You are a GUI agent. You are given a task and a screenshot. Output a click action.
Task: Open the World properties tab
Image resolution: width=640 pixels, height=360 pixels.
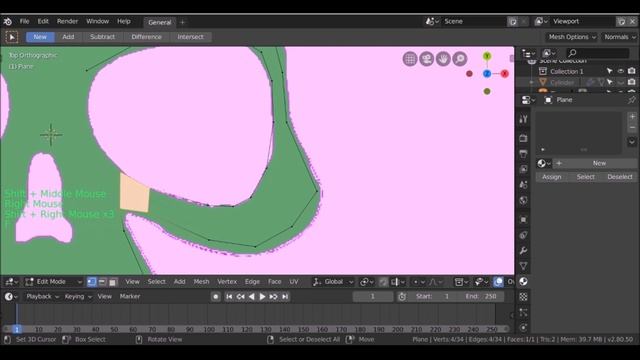tap(523, 200)
